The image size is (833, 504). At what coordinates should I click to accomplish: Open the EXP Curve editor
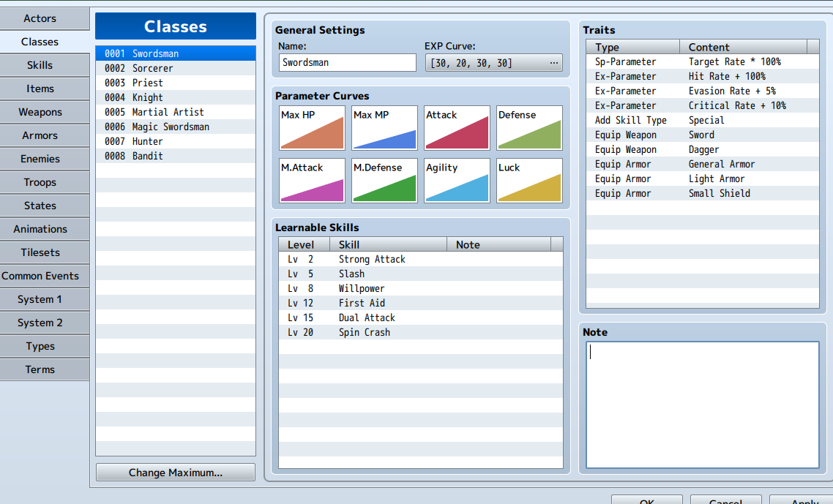click(x=493, y=63)
